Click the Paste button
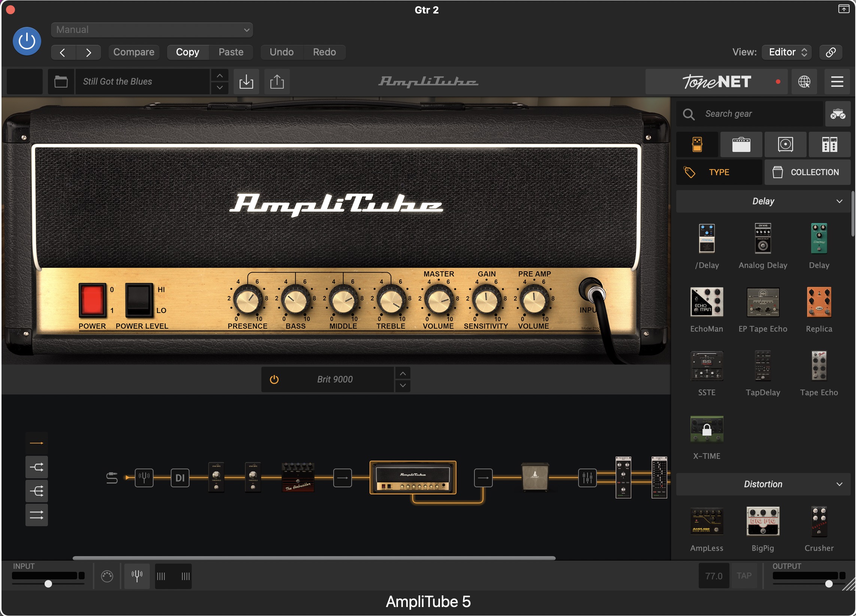The image size is (856, 616). [231, 52]
